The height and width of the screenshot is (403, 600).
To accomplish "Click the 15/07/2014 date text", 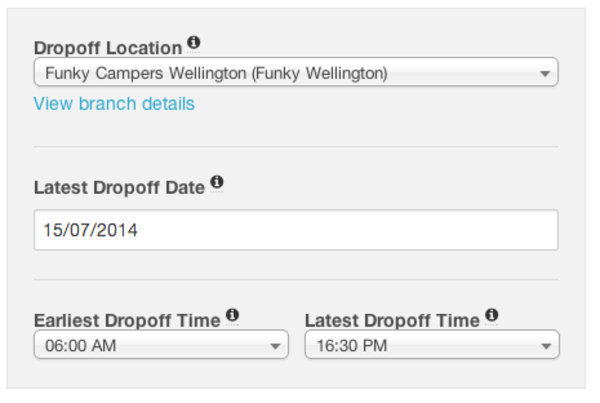I will [x=90, y=230].
